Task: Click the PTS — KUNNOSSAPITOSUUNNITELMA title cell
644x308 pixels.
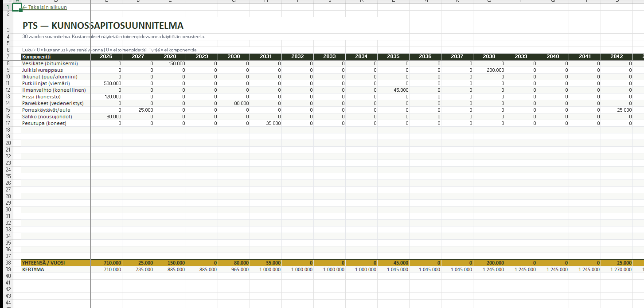Action: click(103, 26)
